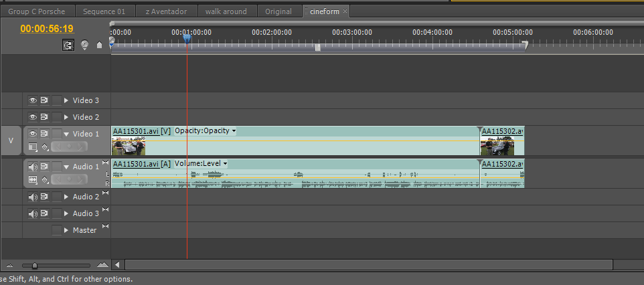This screenshot has width=644, height=285.
Task: Toggle sync lock on Video 2 track
Action: click(44, 117)
